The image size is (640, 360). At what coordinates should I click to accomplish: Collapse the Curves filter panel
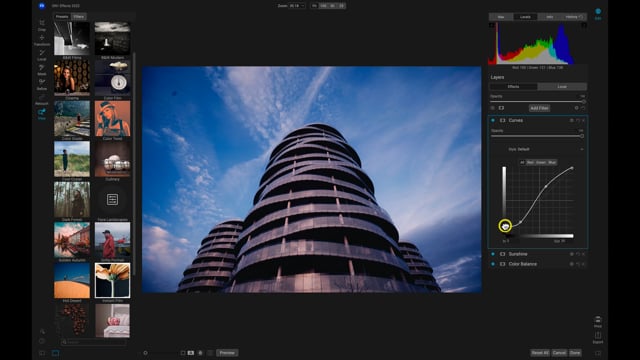tap(516, 120)
